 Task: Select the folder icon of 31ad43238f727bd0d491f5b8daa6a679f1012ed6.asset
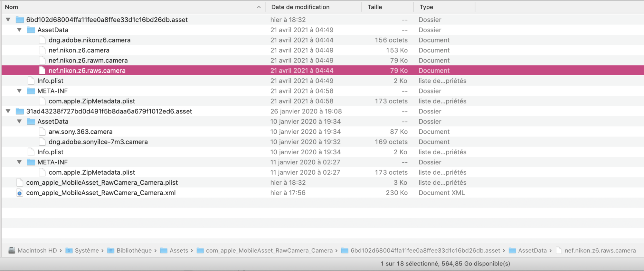click(x=20, y=111)
